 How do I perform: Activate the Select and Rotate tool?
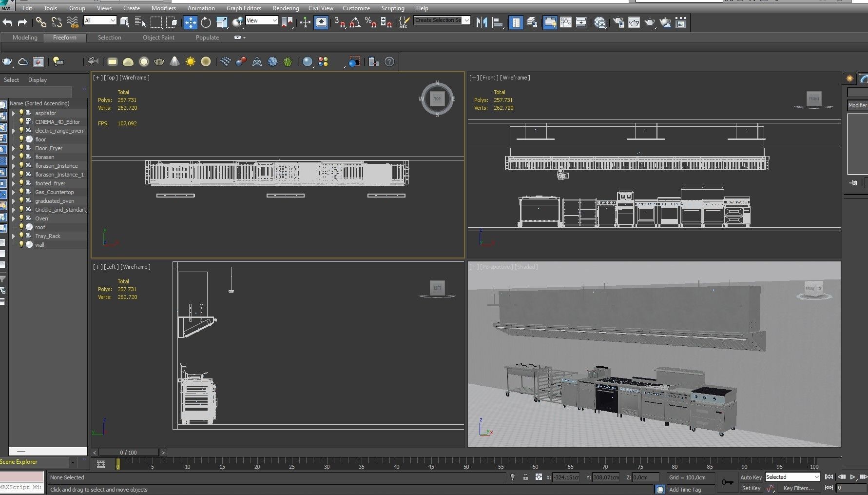pyautogui.click(x=206, y=22)
